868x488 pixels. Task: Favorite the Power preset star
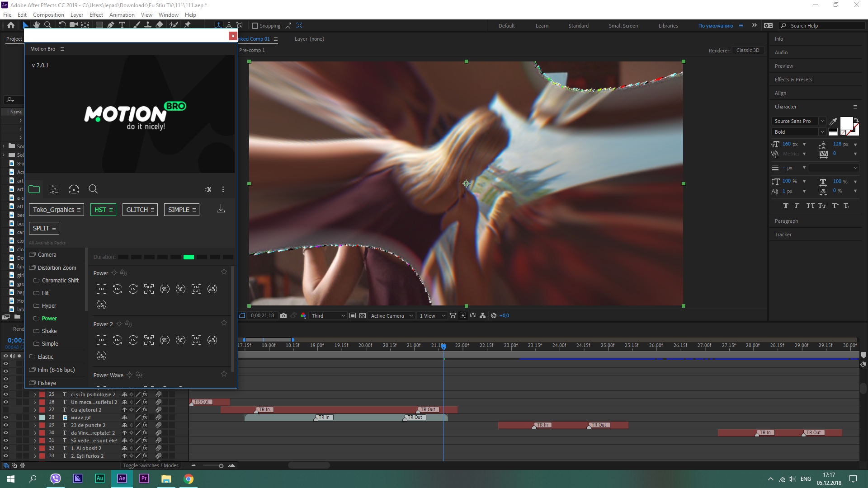pos(224,272)
